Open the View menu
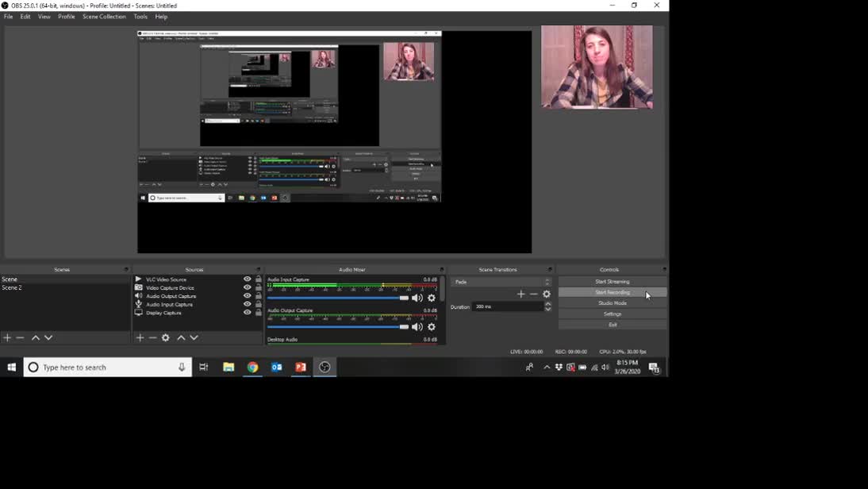Screen dimensions: 868x489 pos(44,17)
